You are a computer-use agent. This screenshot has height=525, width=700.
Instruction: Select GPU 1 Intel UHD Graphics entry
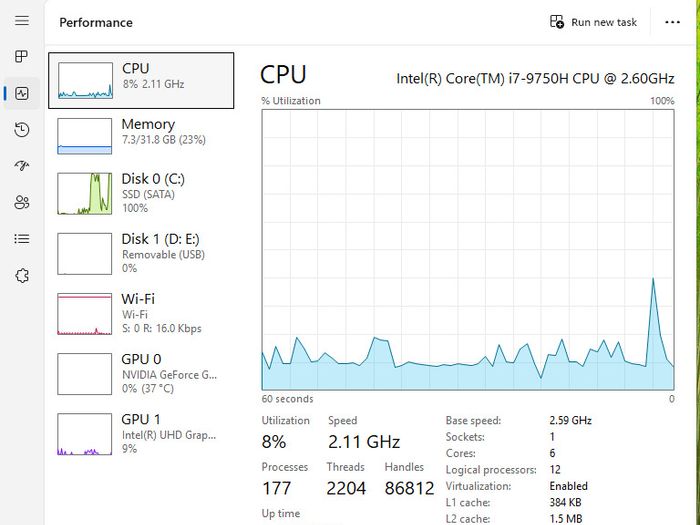tap(141, 434)
